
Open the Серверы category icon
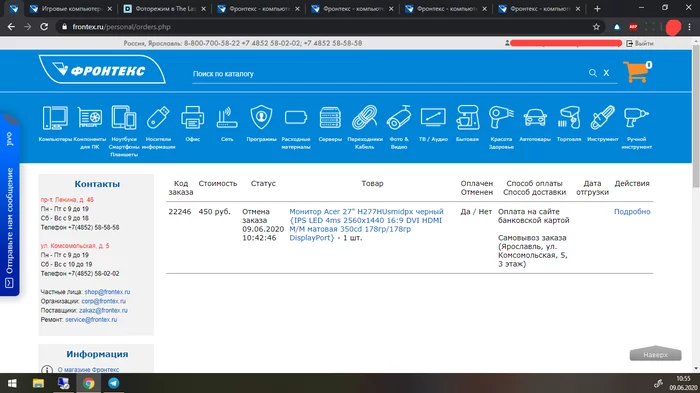point(330,118)
